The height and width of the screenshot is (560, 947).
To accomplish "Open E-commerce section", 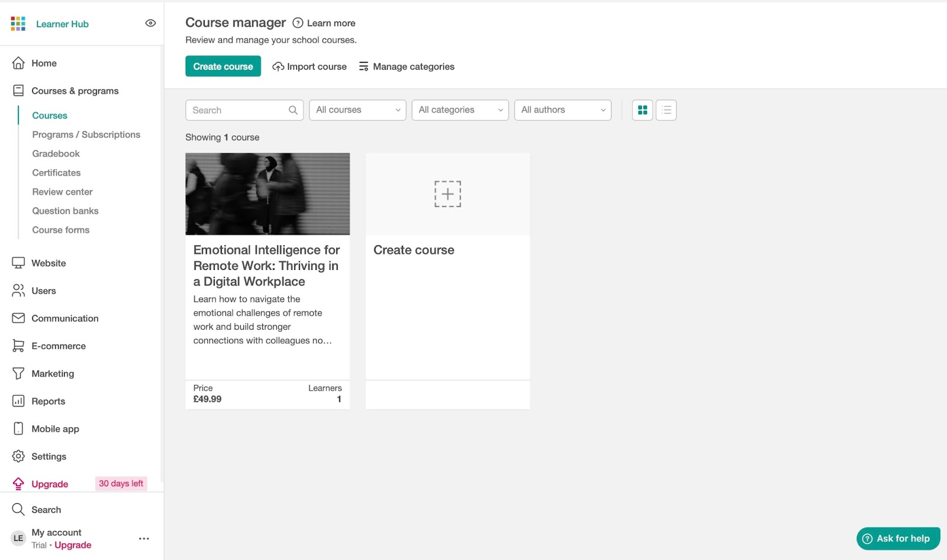I will click(59, 346).
